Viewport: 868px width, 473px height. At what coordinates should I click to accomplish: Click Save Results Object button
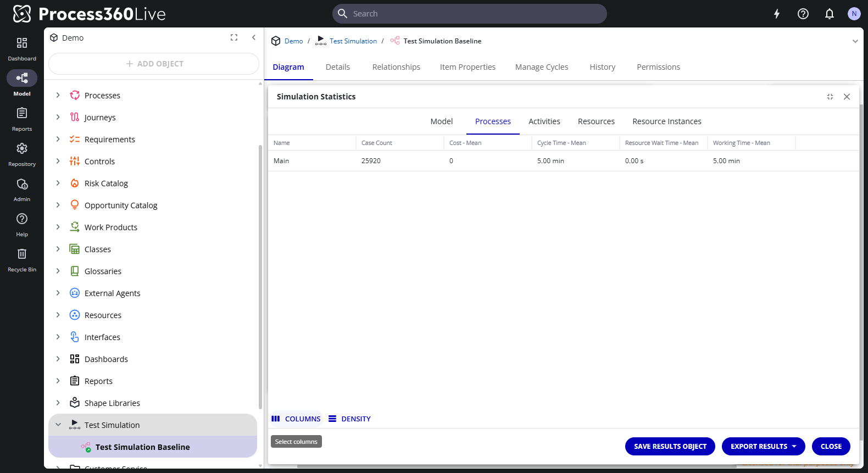pos(670,447)
